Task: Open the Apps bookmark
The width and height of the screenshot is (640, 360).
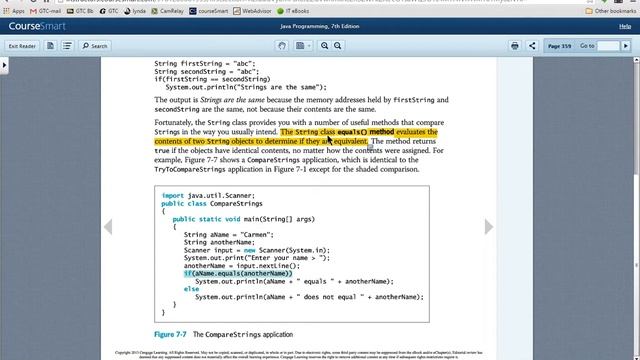Action: (x=14, y=11)
